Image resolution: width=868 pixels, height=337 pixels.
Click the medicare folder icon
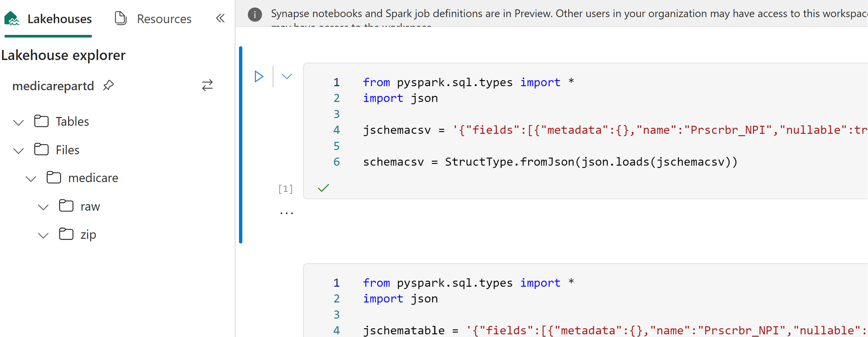(54, 177)
